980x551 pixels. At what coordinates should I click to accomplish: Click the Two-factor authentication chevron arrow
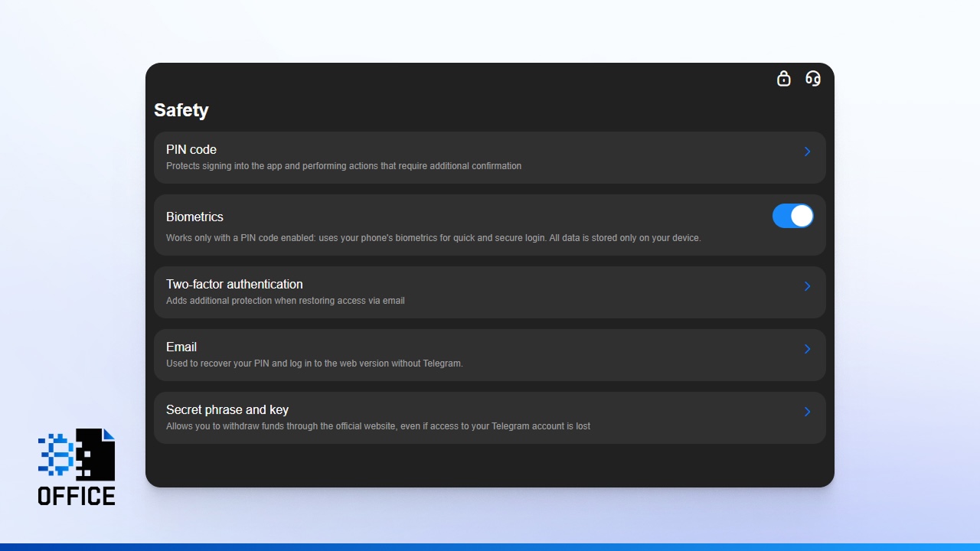pos(807,286)
